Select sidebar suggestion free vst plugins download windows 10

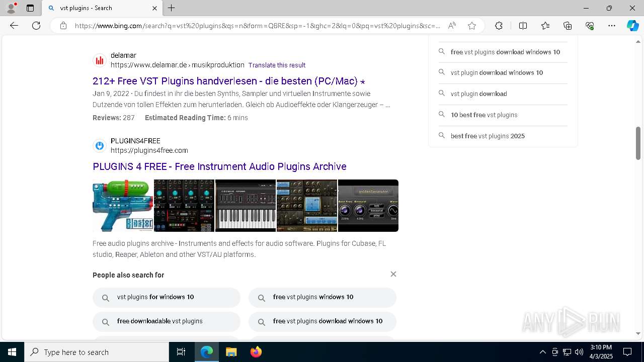(503, 52)
